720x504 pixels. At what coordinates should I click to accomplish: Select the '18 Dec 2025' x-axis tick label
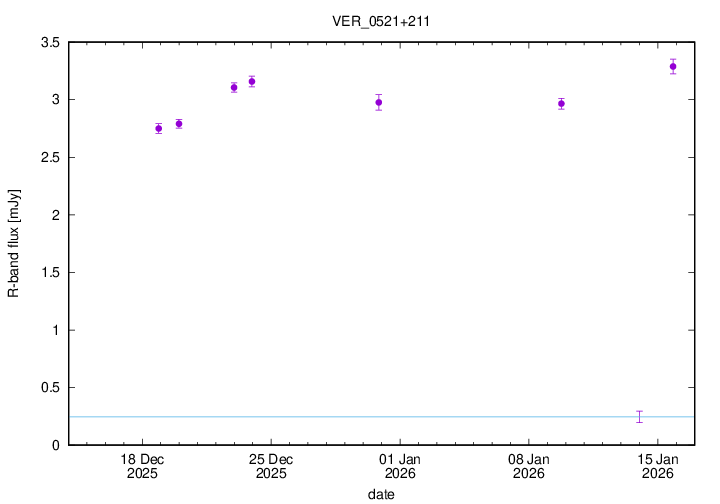click(x=141, y=466)
